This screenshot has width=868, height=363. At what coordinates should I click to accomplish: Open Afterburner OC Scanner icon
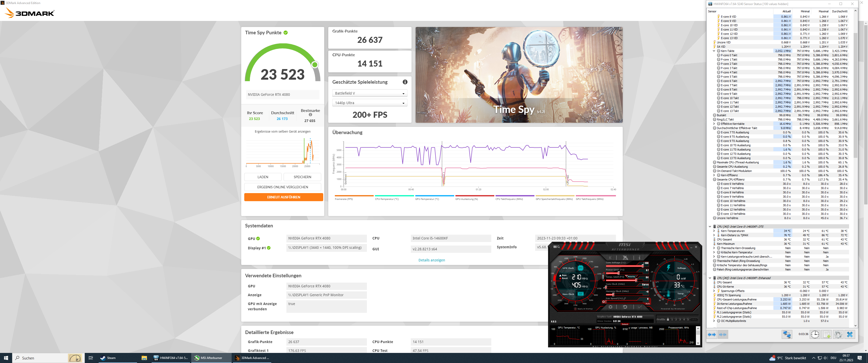pos(557,247)
